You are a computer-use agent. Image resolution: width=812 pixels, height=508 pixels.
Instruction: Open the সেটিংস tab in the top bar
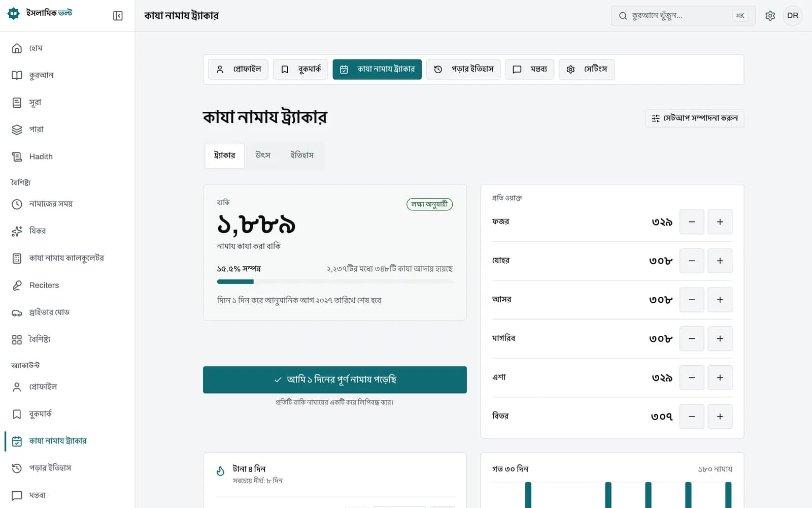pos(587,69)
